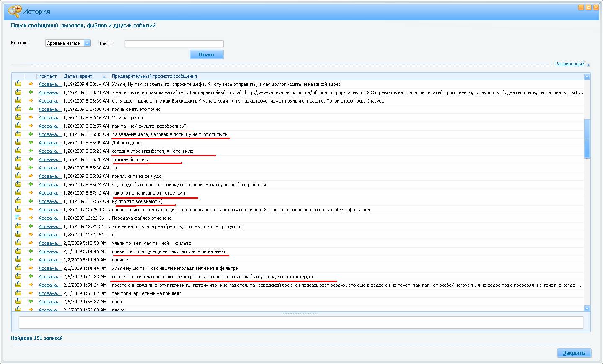Click the История window icon in the title bar
The height and width of the screenshot is (364, 603).
point(14,11)
